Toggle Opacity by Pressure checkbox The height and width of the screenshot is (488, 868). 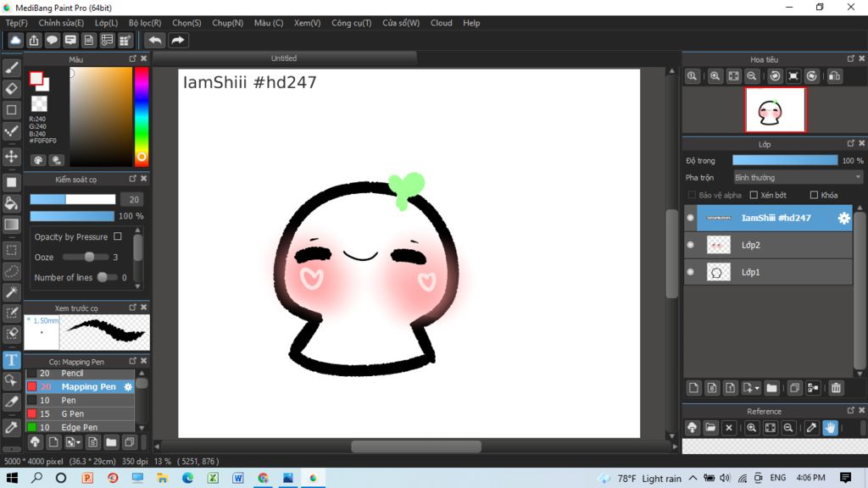pyautogui.click(x=117, y=236)
